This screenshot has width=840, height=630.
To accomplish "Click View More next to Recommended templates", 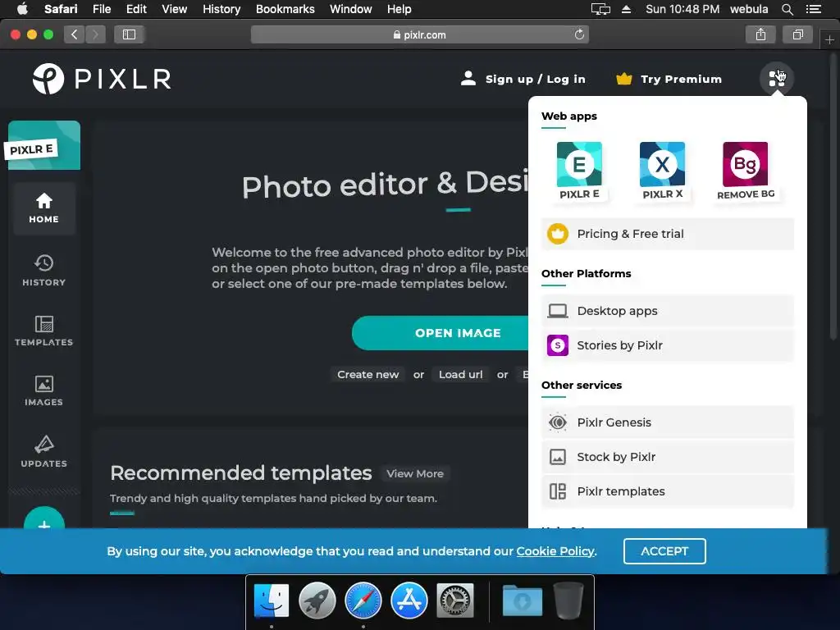I will pos(415,473).
